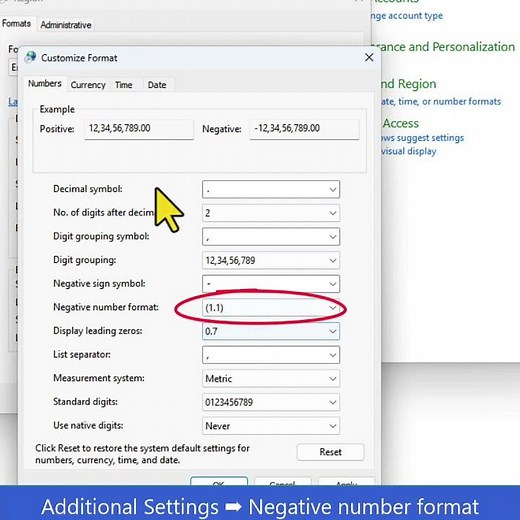Expand the Decimal symbol dropdown
The width and height of the screenshot is (520, 520).
pos(271,189)
